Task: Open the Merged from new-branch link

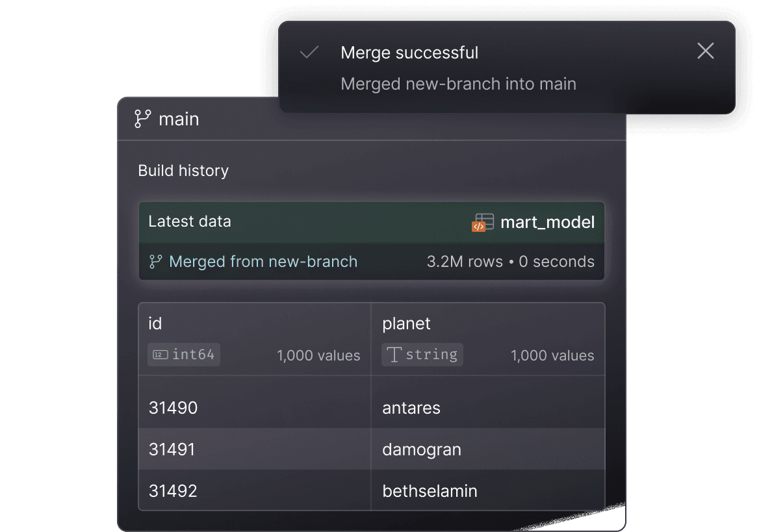Action: pos(263,262)
